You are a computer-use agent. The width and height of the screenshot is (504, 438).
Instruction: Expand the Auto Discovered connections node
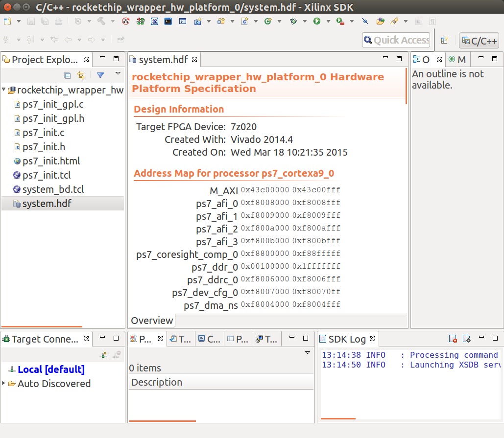(x=4, y=383)
